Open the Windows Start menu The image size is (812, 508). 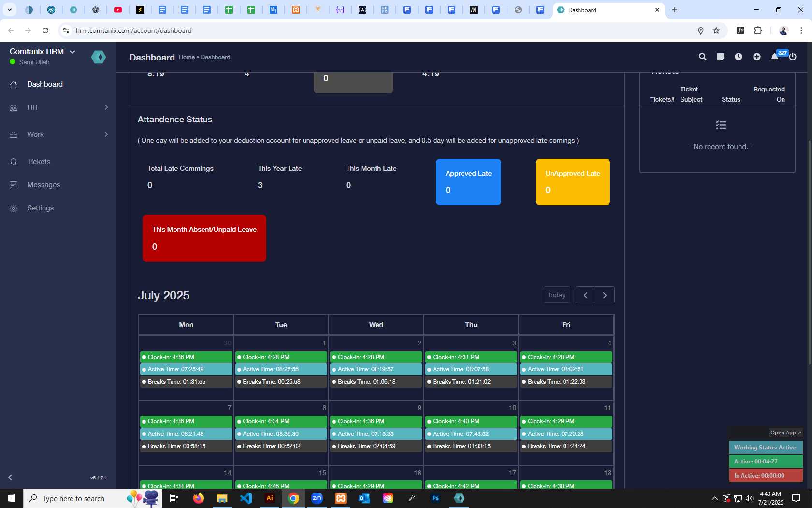[x=12, y=498]
